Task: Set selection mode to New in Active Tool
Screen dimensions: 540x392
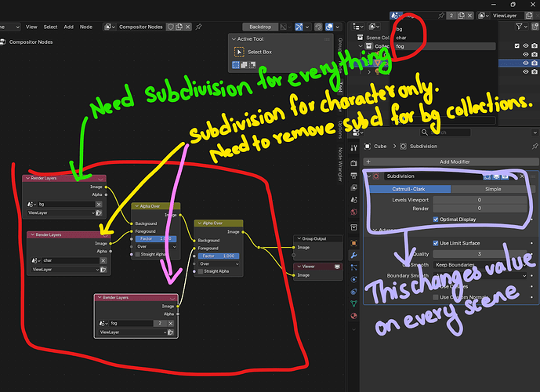Action: (236, 65)
